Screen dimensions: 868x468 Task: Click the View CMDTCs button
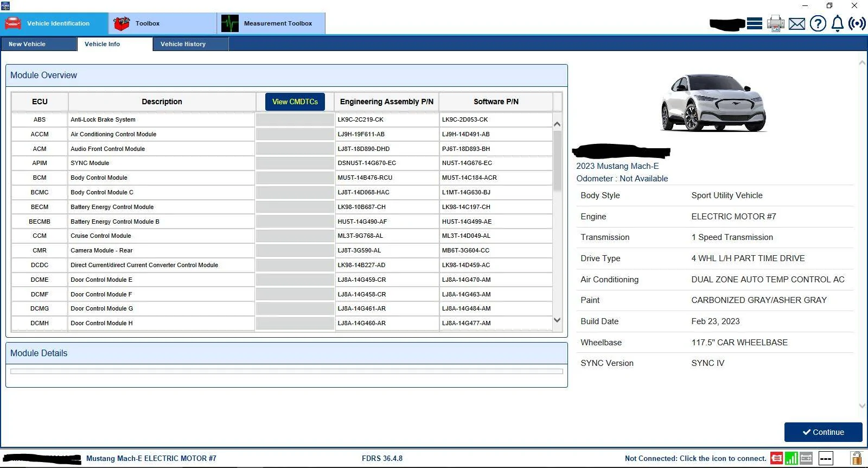click(295, 102)
